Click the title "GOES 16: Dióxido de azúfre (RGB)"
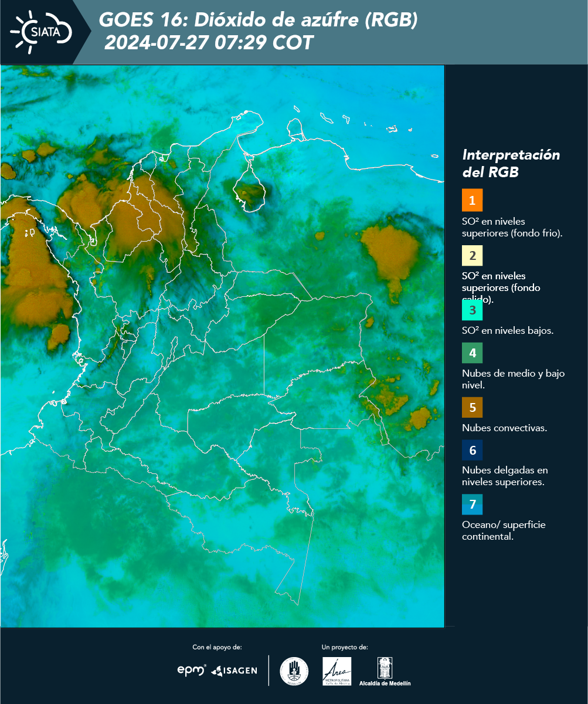 (259, 21)
